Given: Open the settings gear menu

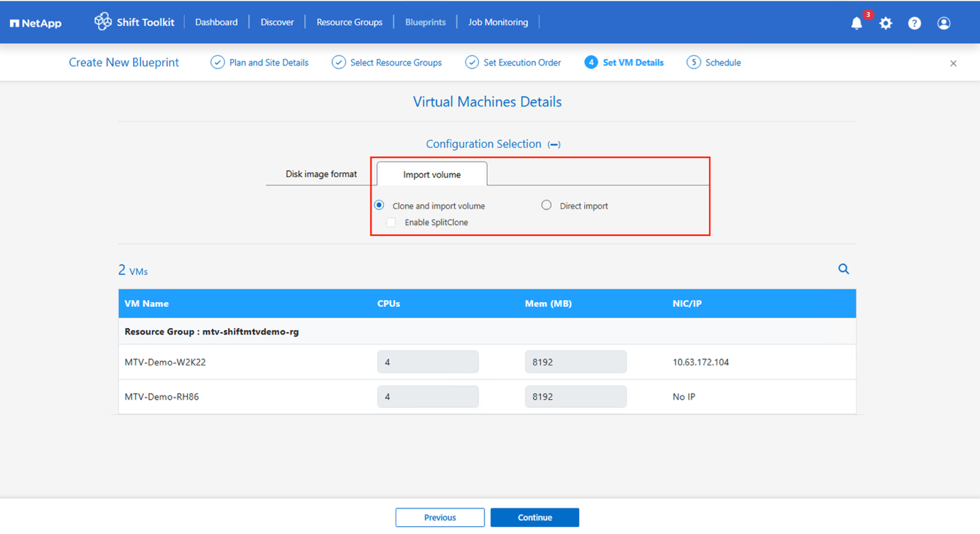Looking at the screenshot, I should [885, 22].
